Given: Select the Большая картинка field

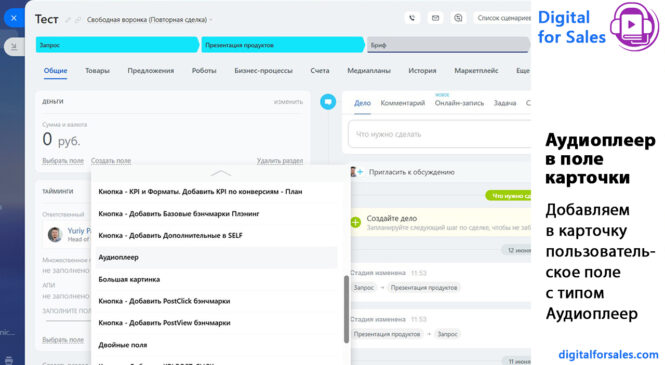Looking at the screenshot, I should coord(216,279).
